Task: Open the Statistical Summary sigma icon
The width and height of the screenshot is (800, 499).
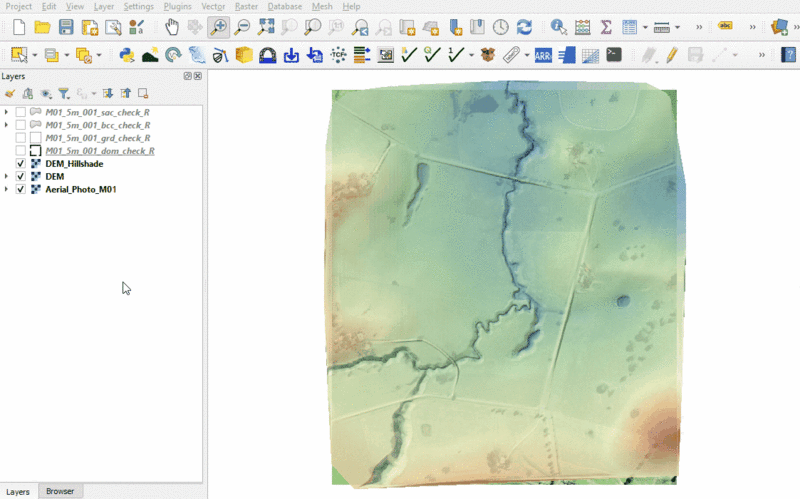Action: tap(606, 27)
